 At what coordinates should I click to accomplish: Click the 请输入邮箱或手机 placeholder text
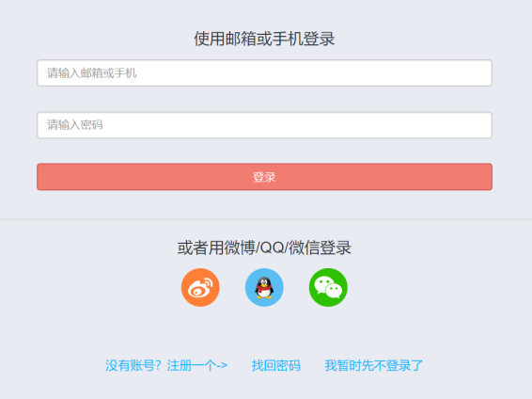91,73
